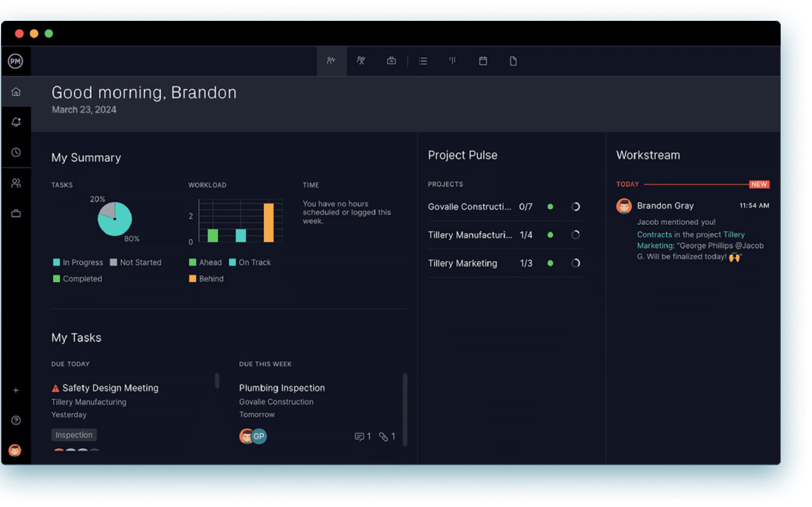Open the files view icon in the toolbar
Image resolution: width=812 pixels, height=507 pixels.
click(513, 61)
